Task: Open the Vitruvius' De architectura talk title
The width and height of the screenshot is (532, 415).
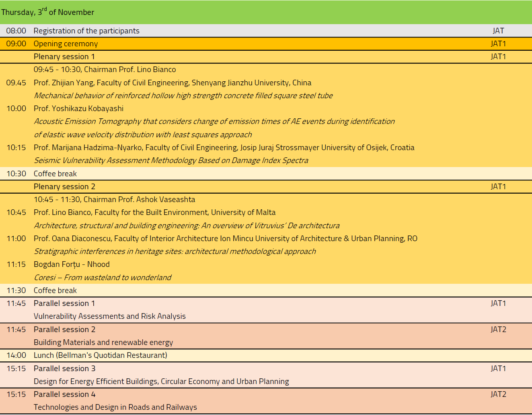Action: (x=187, y=225)
